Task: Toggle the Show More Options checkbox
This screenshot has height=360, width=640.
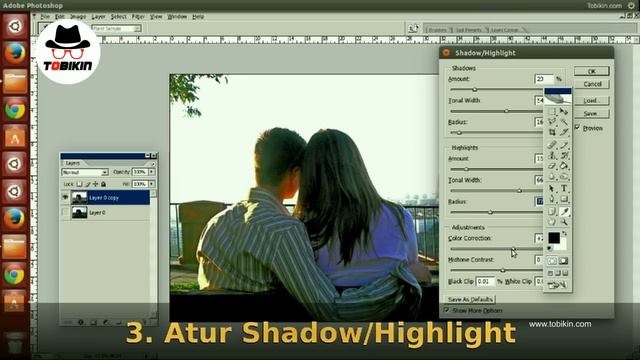Action: (x=447, y=310)
